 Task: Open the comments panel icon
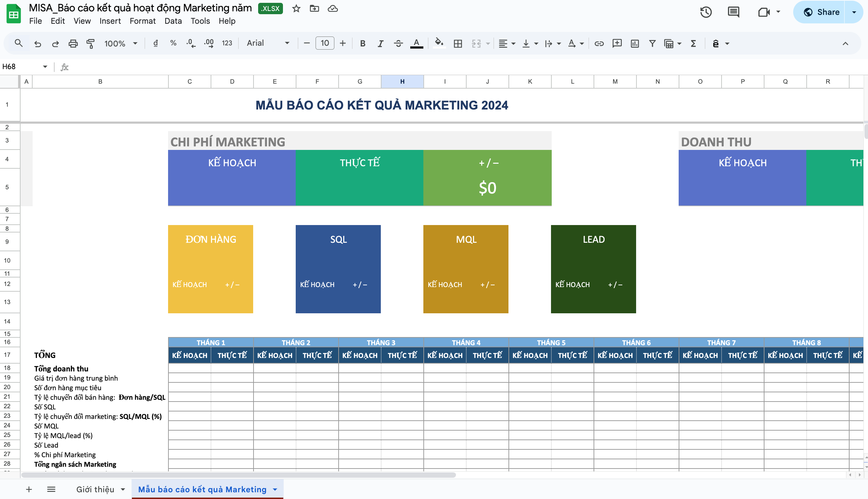[733, 12]
